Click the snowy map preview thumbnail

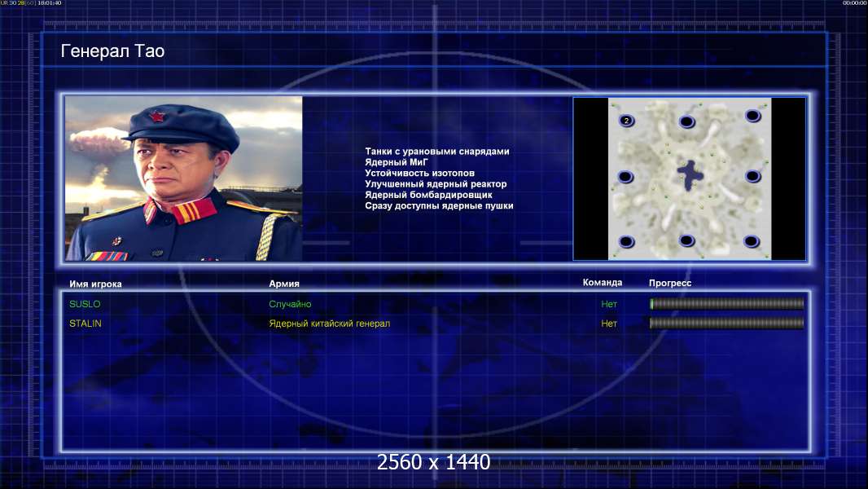click(689, 178)
